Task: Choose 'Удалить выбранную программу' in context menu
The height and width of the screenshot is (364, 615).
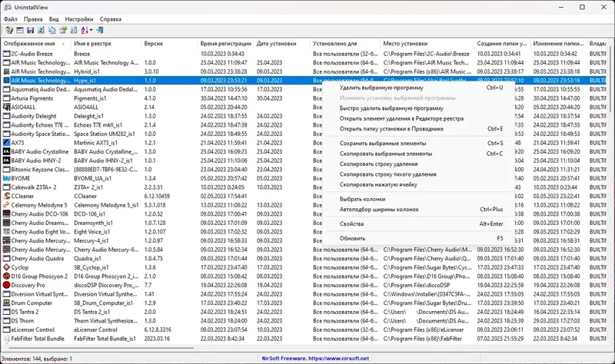Action: [x=418, y=88]
